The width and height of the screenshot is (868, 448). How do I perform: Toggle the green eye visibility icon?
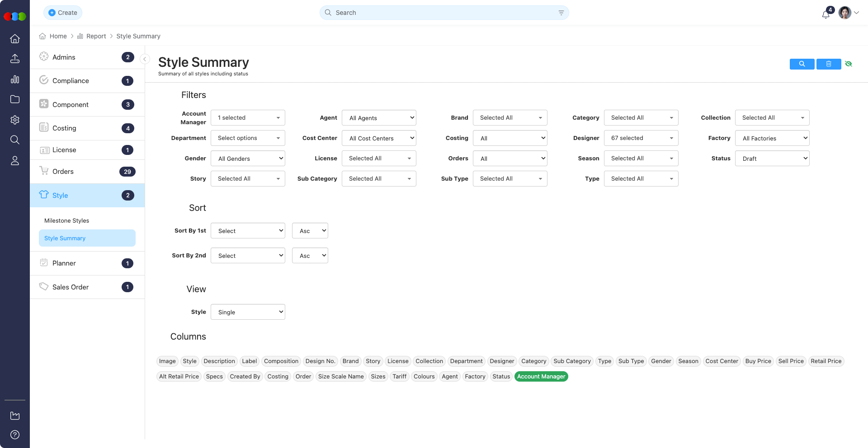pyautogui.click(x=849, y=64)
